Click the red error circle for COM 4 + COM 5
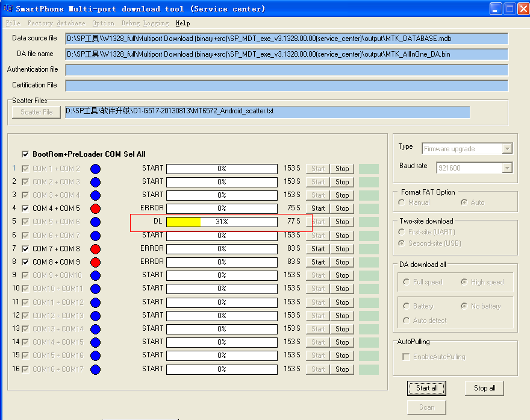The width and height of the screenshot is (530, 420). 95,208
